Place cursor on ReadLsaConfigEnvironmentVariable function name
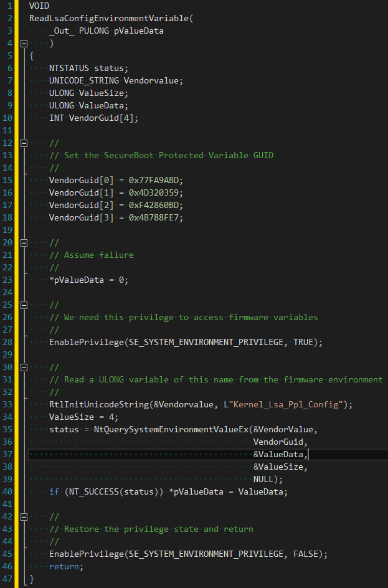Image resolution: width=388 pixels, height=588 pixels. click(x=108, y=18)
